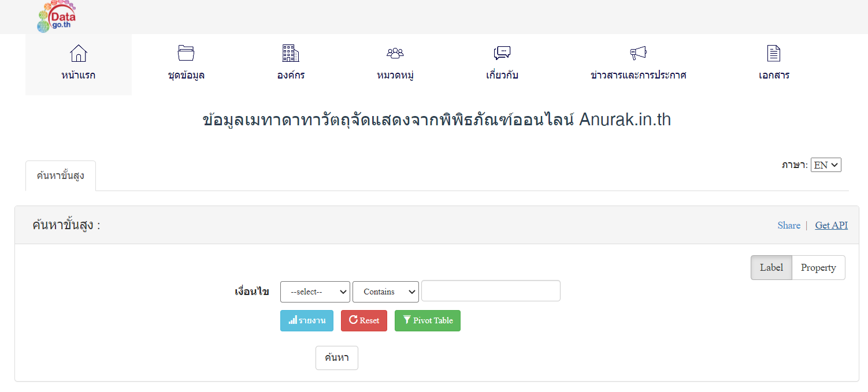Open the folder icon for ชุดข้อมูล
The image size is (868, 392).
[x=186, y=53]
